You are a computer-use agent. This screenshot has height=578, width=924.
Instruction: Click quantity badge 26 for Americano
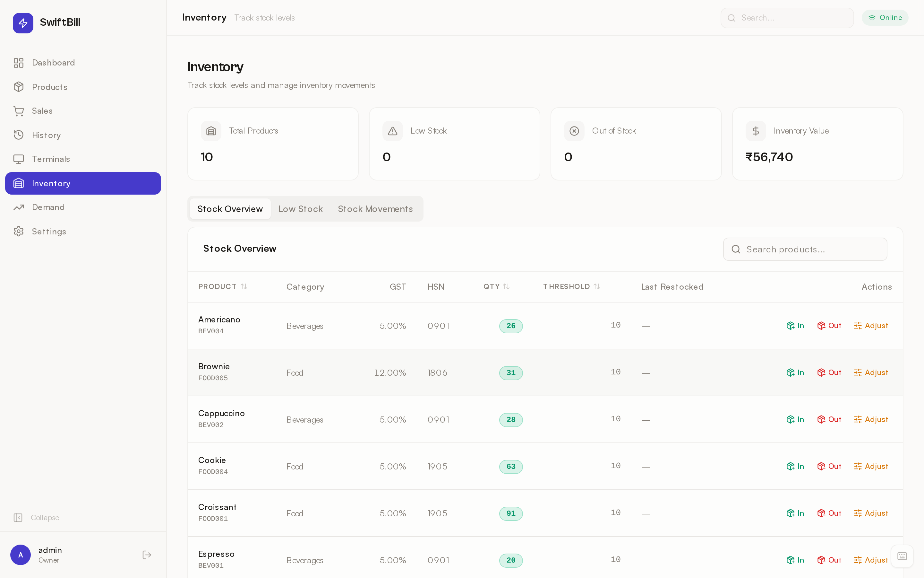(x=511, y=326)
